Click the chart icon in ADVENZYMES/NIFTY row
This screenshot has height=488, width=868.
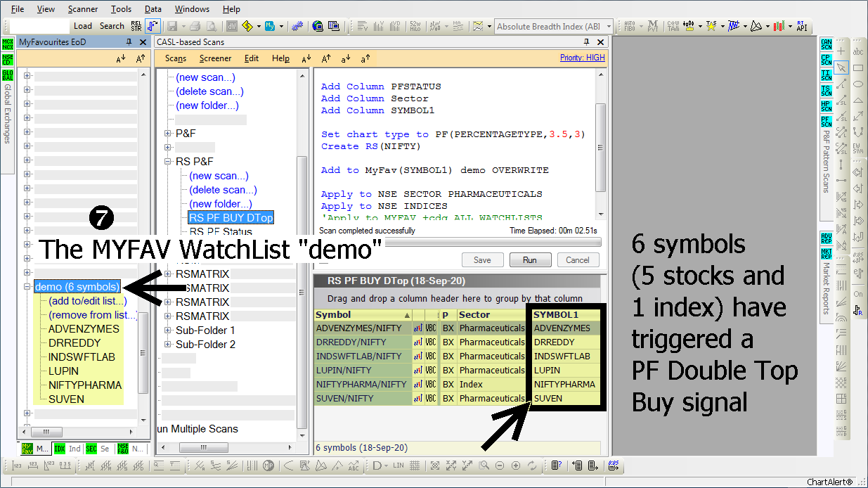point(417,328)
